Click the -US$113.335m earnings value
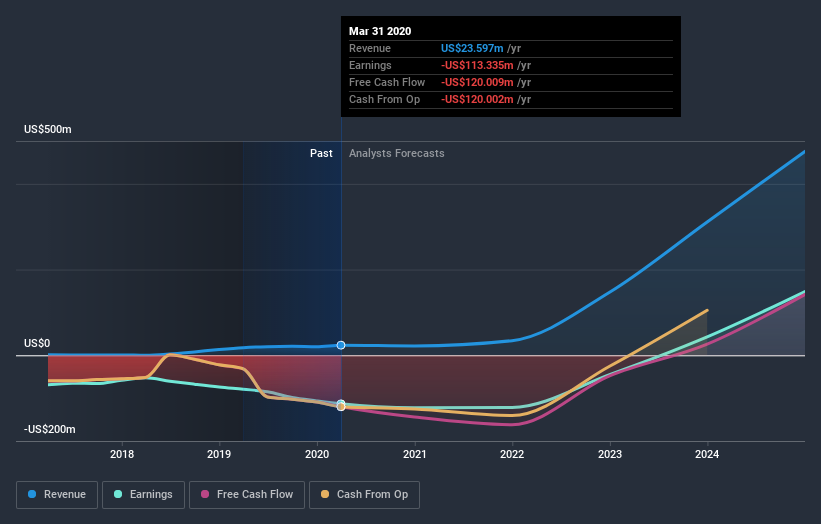Viewport: 821px width, 524px height. (x=477, y=65)
